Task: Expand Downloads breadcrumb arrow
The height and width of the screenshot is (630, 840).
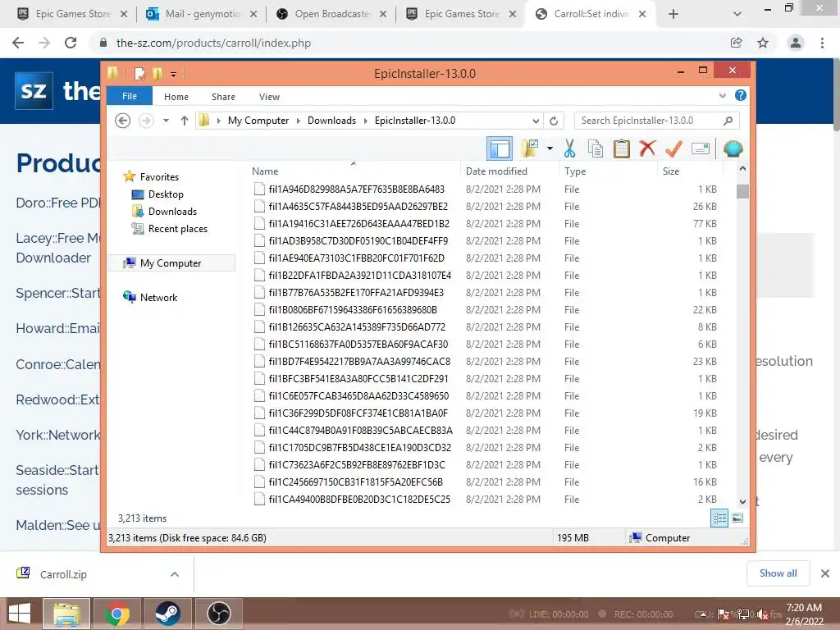Action: [365, 121]
